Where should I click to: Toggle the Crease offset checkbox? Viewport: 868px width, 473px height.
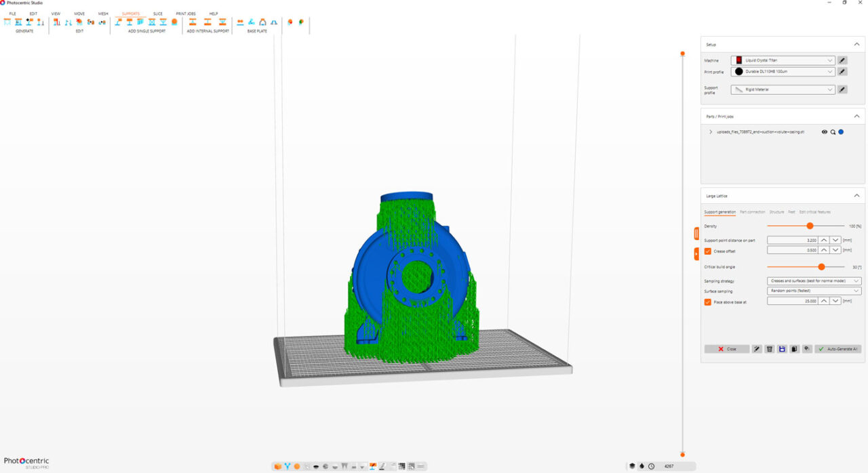[708, 251]
